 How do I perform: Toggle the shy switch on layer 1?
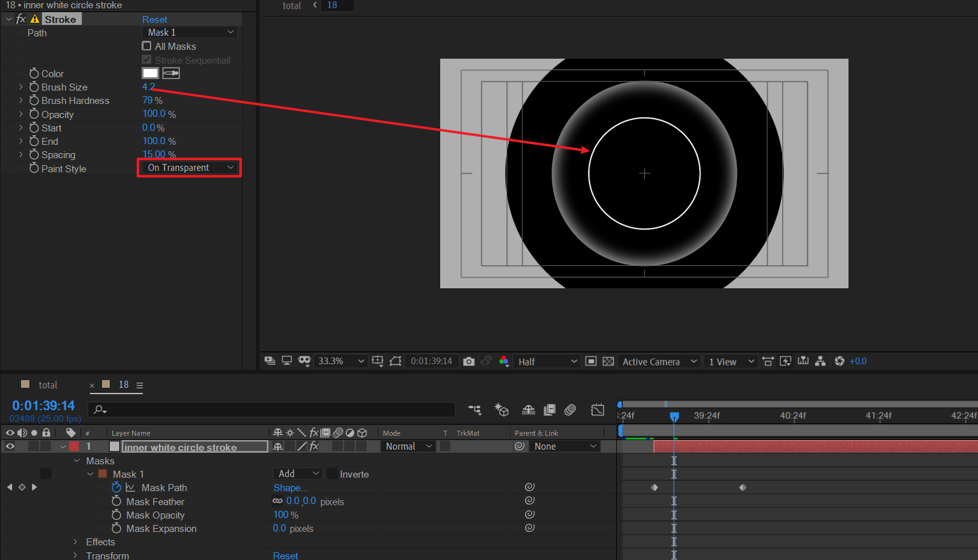click(278, 446)
